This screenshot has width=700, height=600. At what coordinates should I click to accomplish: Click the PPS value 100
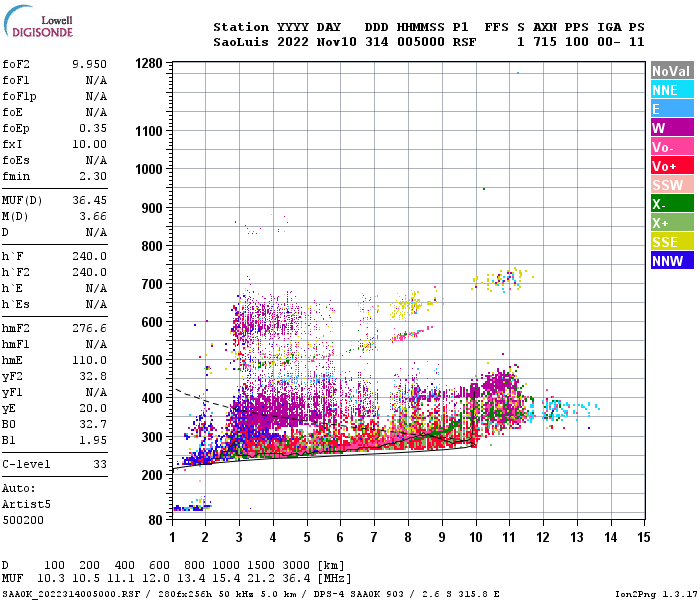(x=577, y=42)
